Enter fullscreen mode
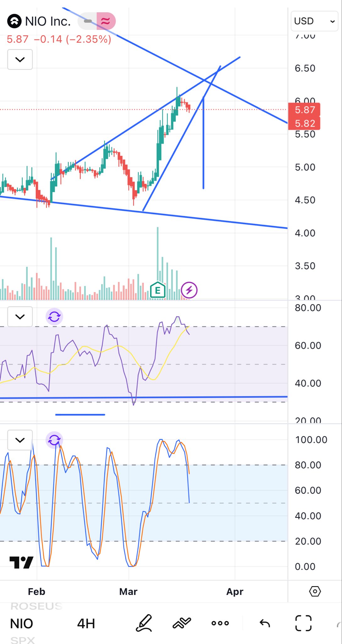 (x=303, y=623)
